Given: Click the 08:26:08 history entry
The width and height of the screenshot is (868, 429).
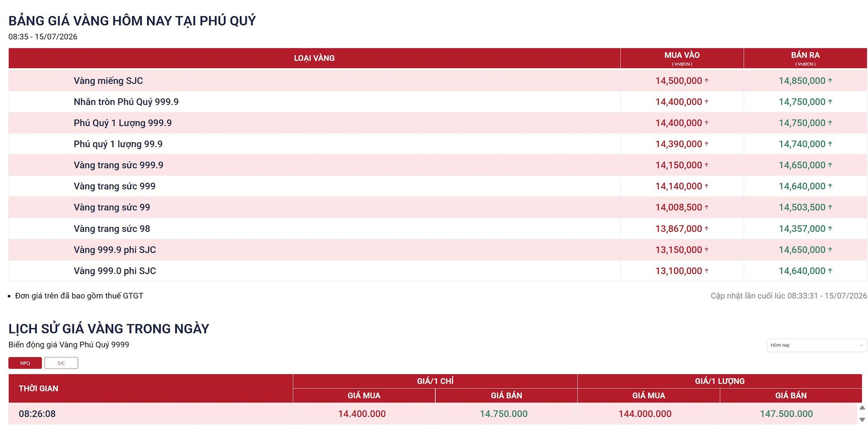Looking at the screenshot, I should click(37, 414).
